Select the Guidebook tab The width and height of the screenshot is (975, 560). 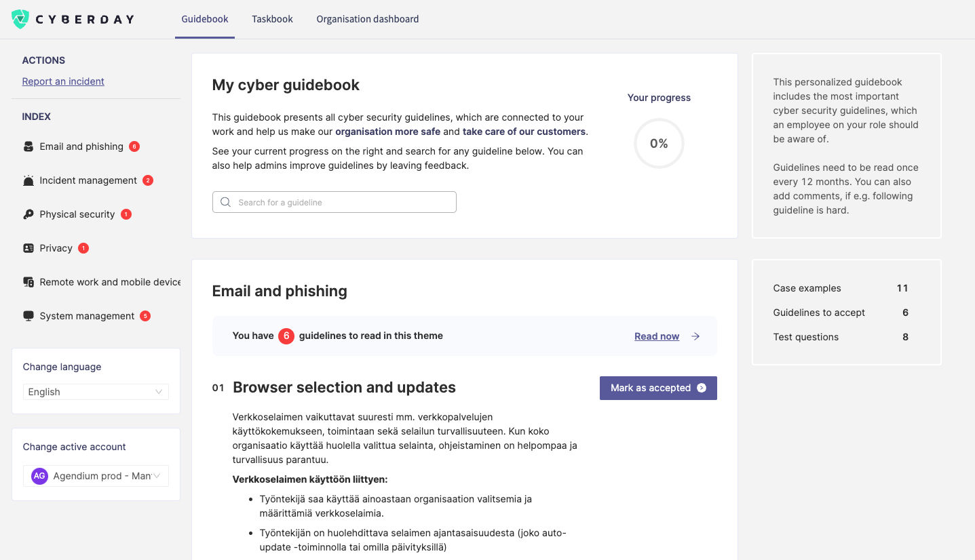point(205,19)
